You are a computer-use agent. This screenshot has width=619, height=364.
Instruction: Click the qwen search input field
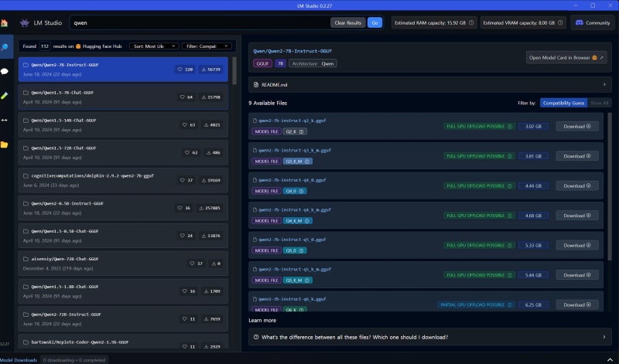200,23
